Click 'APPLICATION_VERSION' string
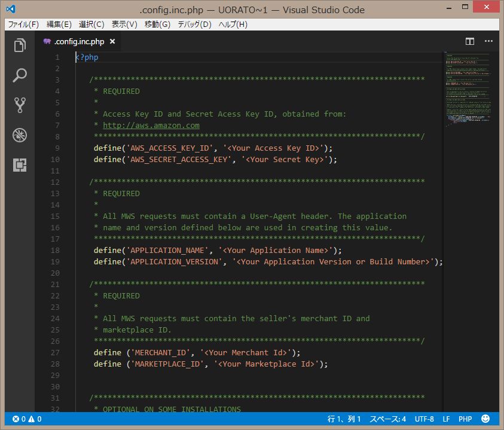 [x=174, y=261]
